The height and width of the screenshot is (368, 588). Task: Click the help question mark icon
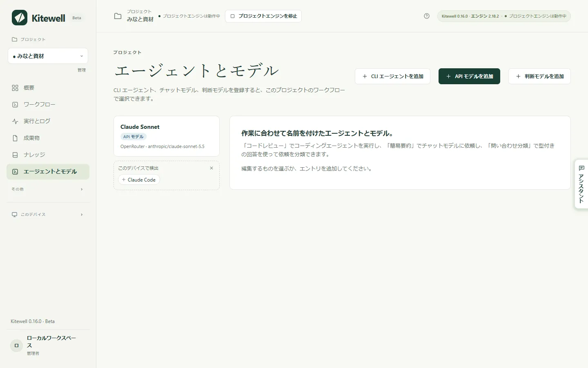coord(427,16)
